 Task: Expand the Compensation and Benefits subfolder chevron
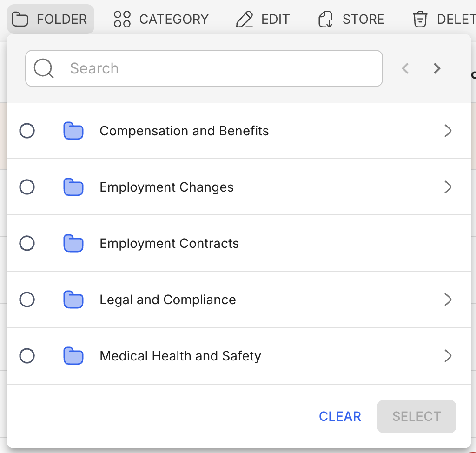coord(448,131)
